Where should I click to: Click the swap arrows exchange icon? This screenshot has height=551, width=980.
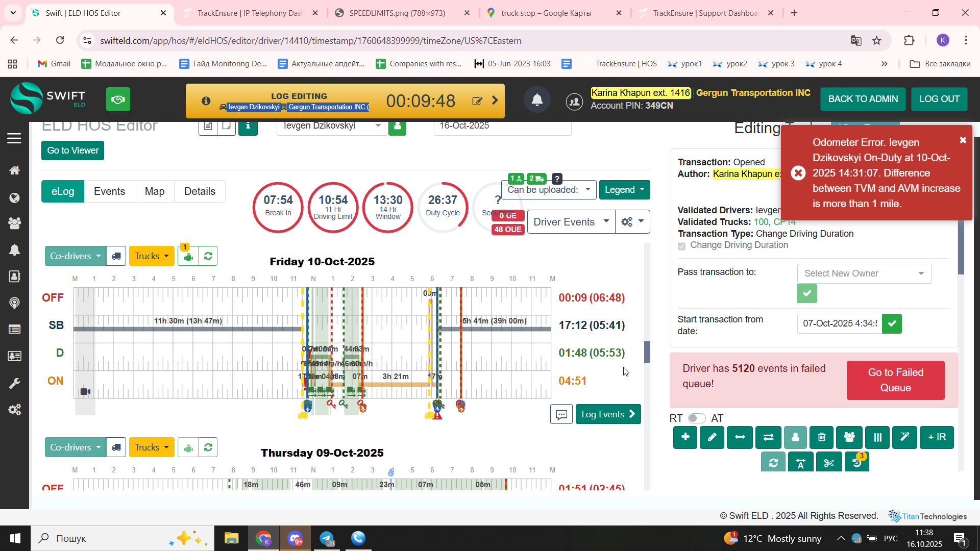[x=768, y=437]
